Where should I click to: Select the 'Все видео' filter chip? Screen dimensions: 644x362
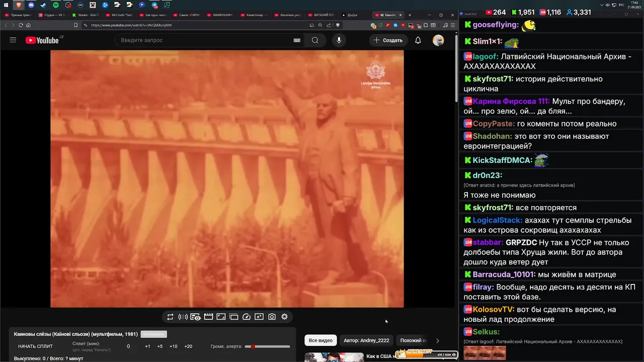(x=320, y=340)
